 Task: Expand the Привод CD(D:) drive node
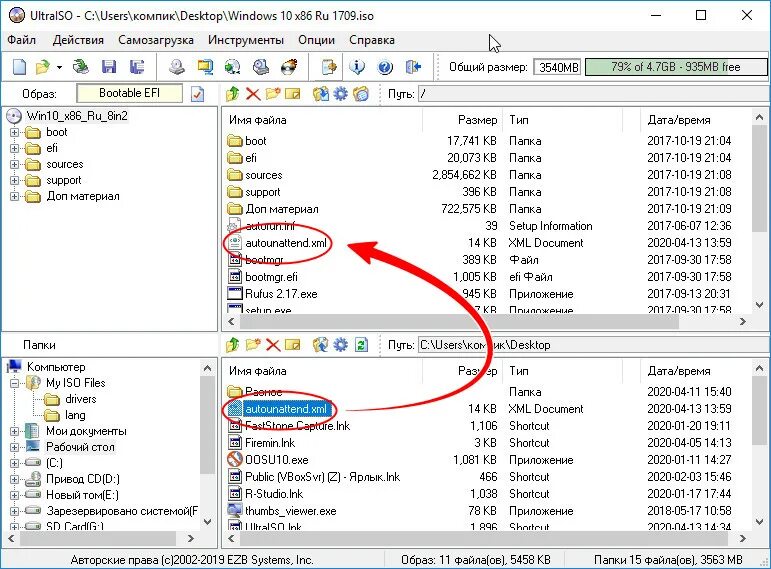tap(14, 479)
